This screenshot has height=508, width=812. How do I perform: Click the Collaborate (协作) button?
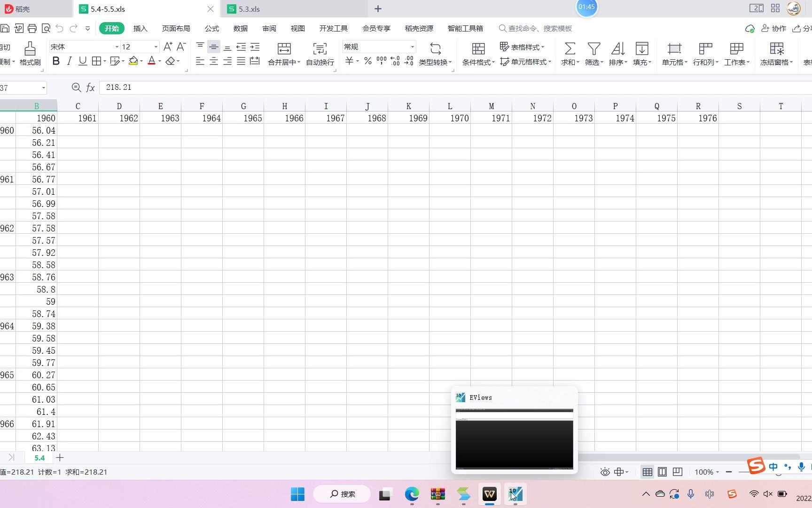774,28
